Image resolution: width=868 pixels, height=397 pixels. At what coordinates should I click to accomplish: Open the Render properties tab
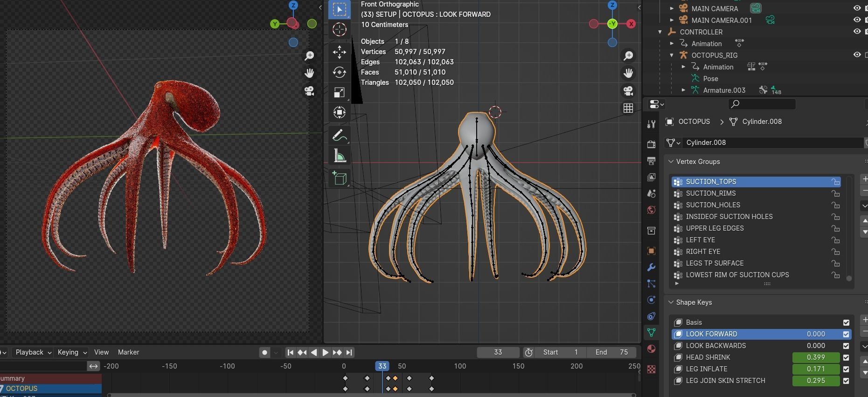[x=651, y=144]
